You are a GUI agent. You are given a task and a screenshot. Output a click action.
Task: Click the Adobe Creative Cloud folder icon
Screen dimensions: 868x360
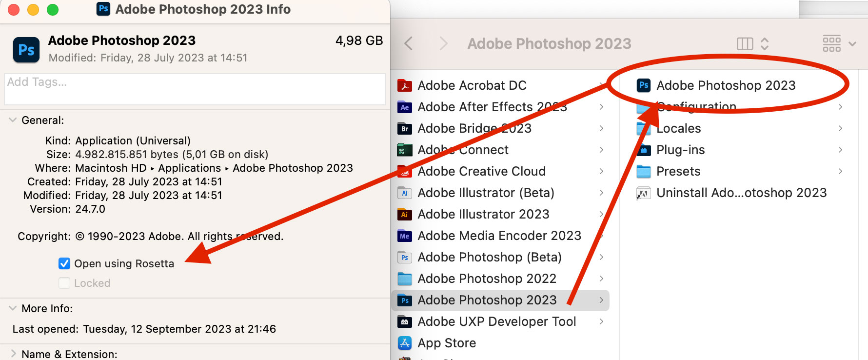point(405,172)
